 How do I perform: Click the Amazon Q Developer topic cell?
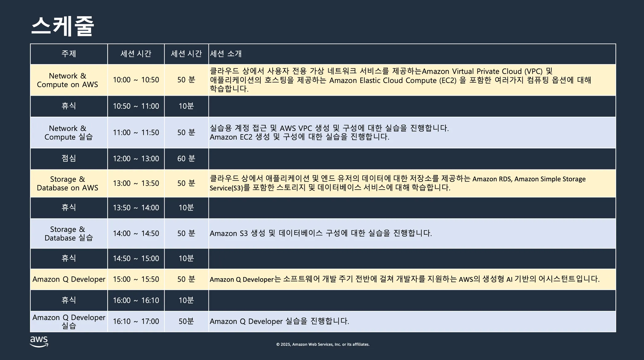(69, 279)
